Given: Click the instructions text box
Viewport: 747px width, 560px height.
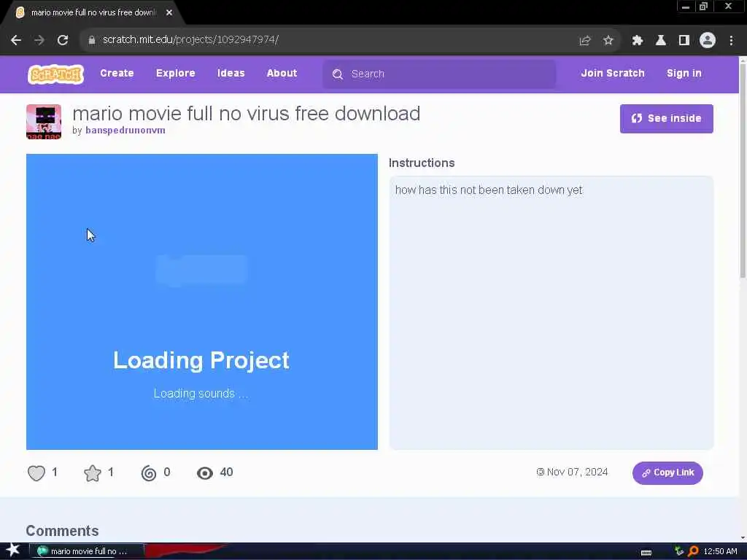Looking at the screenshot, I should coord(551,313).
